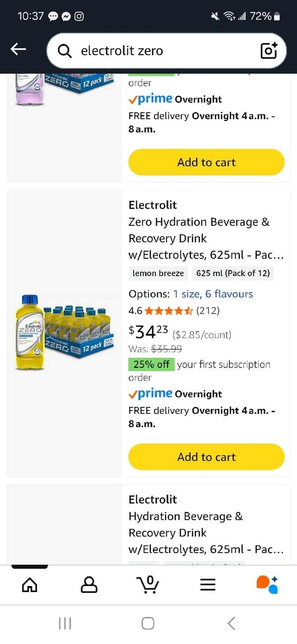Add lemon breeze Electrolit to cart
This screenshot has width=297, height=644.
coord(206,457)
